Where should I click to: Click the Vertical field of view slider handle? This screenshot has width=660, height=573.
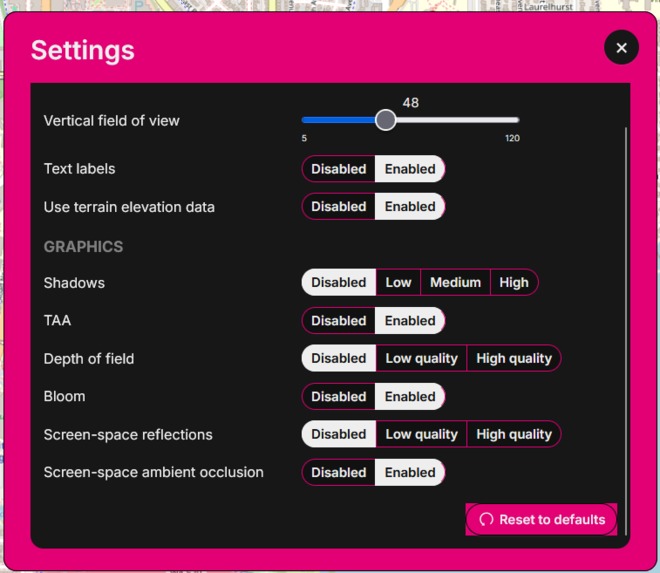[385, 120]
